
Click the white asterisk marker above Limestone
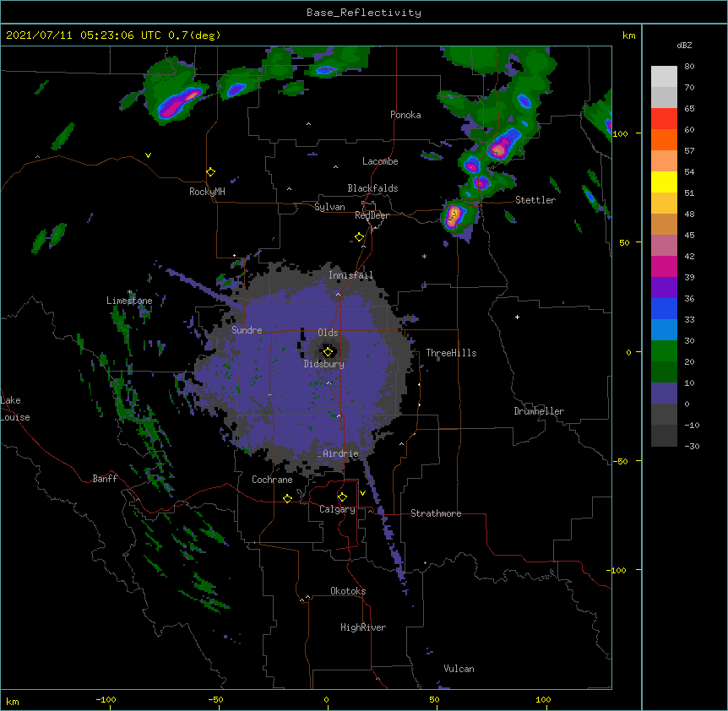coord(130,292)
